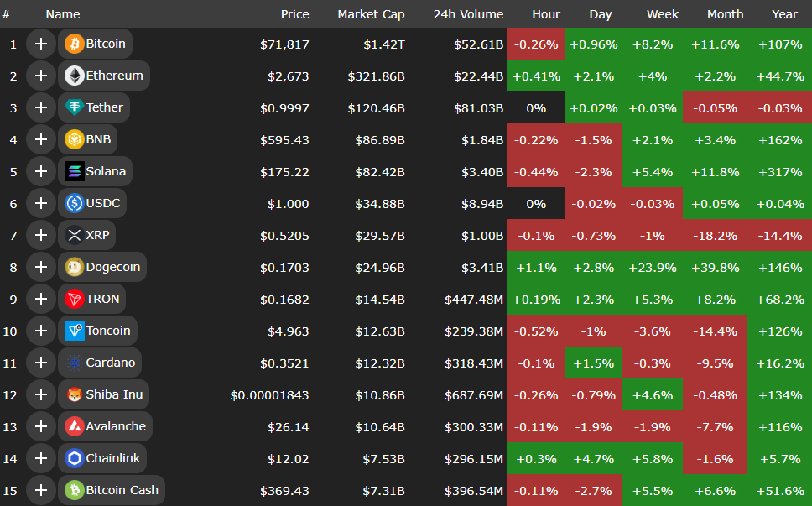Image resolution: width=812 pixels, height=506 pixels.
Task: Open the Avalanche coin link
Action: pyautogui.click(x=116, y=426)
